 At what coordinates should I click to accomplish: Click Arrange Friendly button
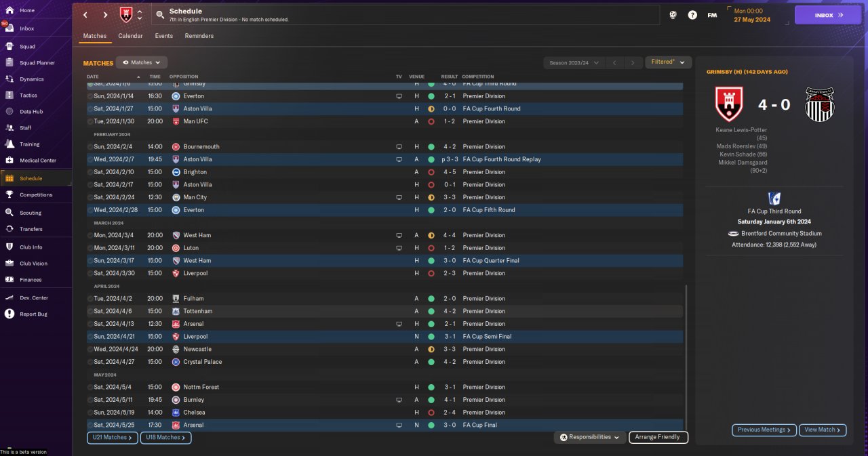pos(658,438)
